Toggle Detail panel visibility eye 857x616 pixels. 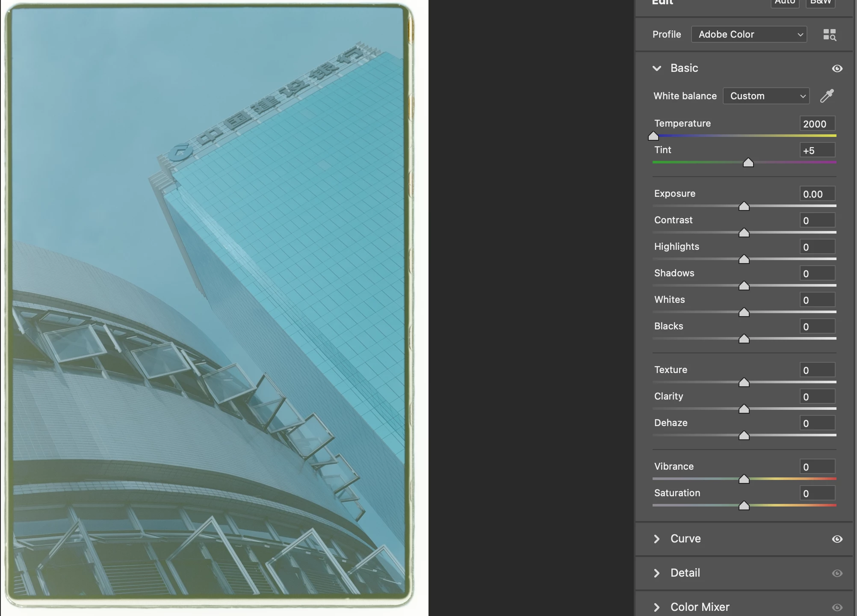tap(837, 573)
